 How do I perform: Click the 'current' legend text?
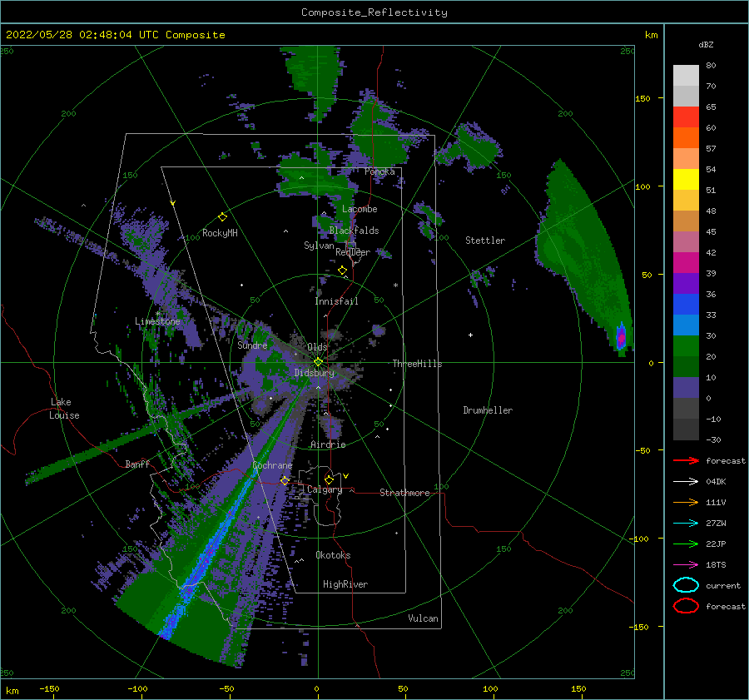click(723, 585)
